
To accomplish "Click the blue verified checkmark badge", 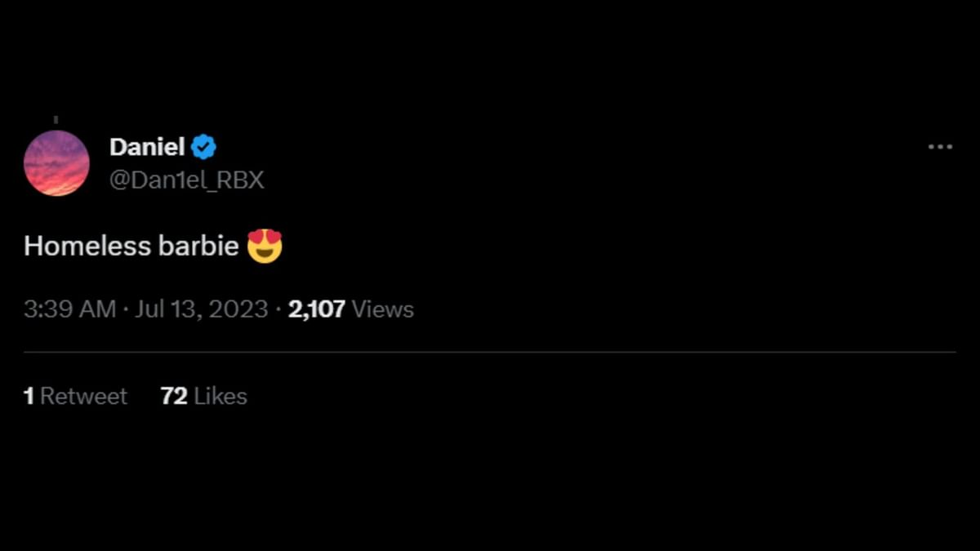I will coord(204,148).
